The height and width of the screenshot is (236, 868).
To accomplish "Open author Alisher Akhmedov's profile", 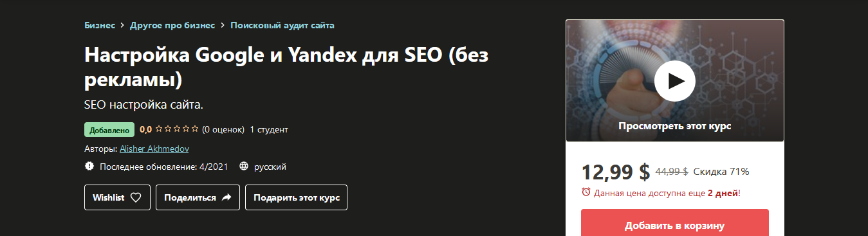I will (x=154, y=149).
